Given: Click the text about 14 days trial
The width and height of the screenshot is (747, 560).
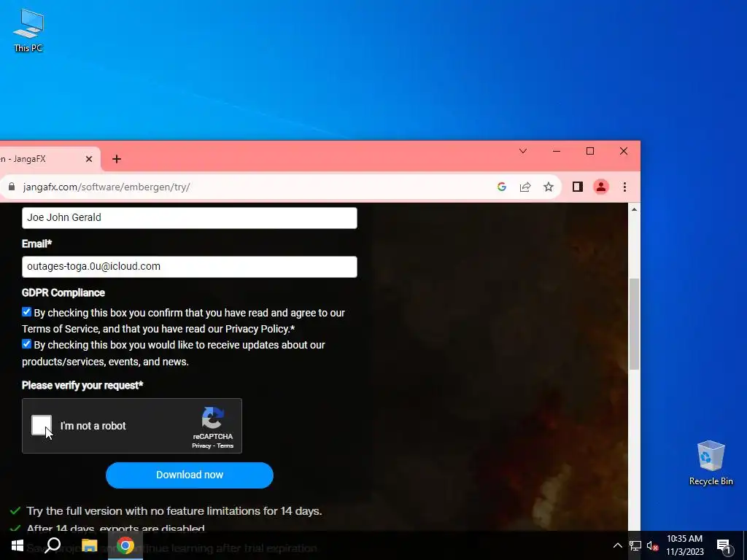Looking at the screenshot, I should (x=174, y=511).
